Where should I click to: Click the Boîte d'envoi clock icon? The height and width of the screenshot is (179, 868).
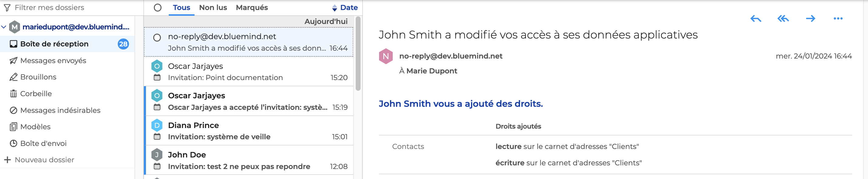13,143
